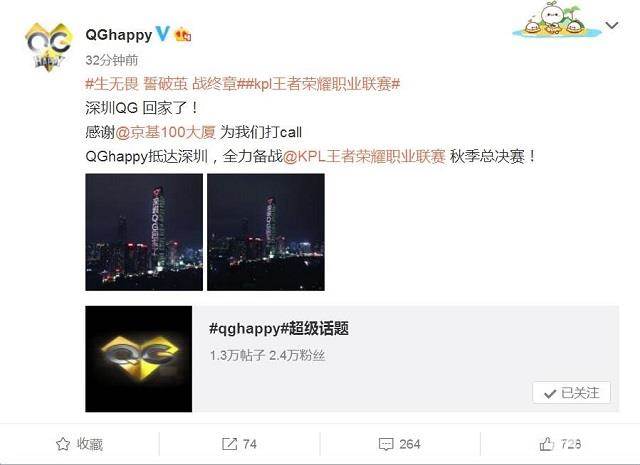Open the QG logo super topic image
Viewport: 640px width, 465px height.
pyautogui.click(x=139, y=359)
